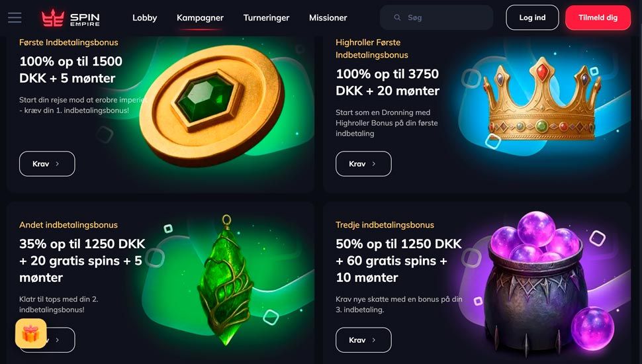The width and height of the screenshot is (642, 364).
Task: Select the Kampagner tab
Action: click(x=201, y=18)
